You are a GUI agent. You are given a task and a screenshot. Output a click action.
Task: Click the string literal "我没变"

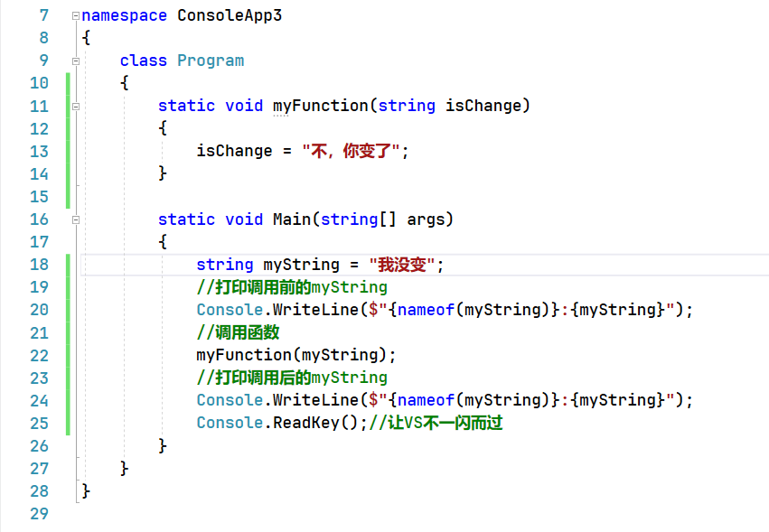click(x=402, y=265)
